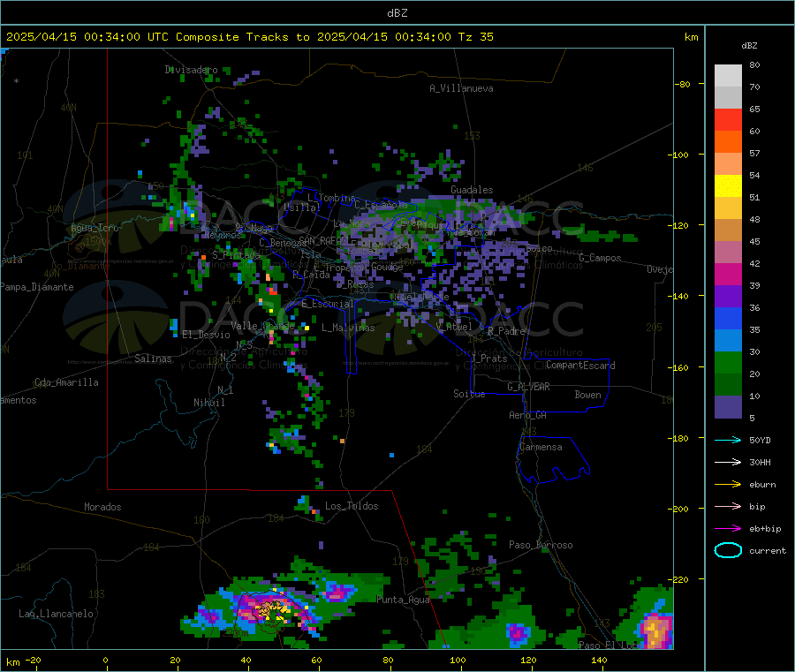
Task: Click the yellow Composite Tracks timestamp header
Action: coord(249,37)
